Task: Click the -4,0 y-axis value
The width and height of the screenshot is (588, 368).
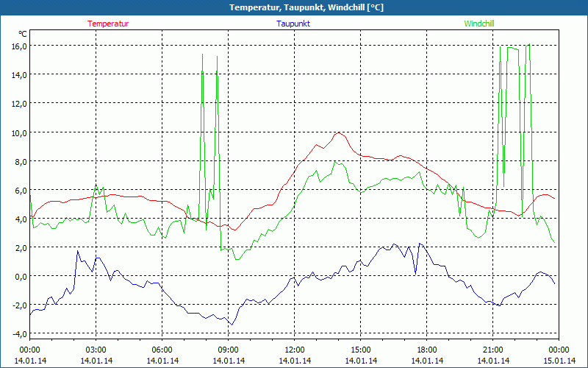Action: [x=20, y=334]
